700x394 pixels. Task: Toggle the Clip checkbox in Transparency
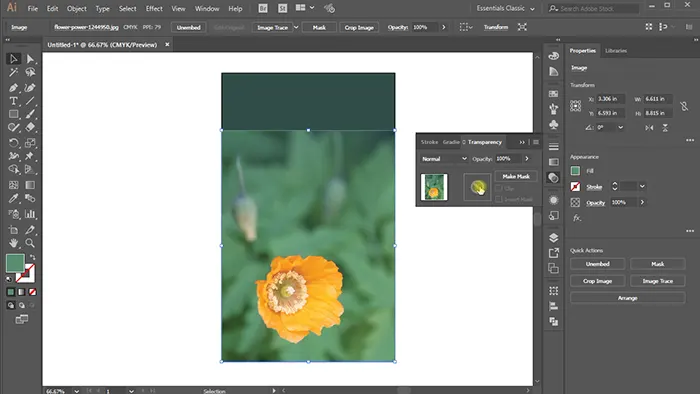(x=499, y=188)
